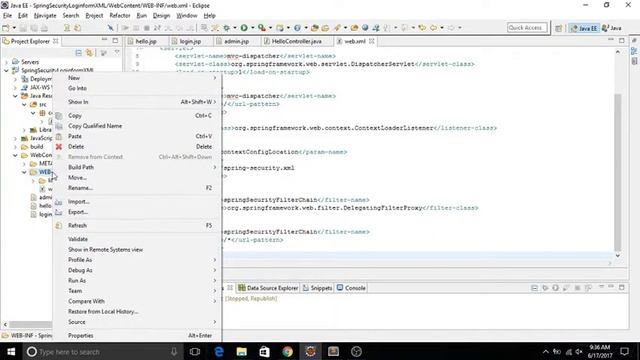Close the web.xml editor tab
Screen dimensions: 640x360
pyautogui.click(x=371, y=41)
